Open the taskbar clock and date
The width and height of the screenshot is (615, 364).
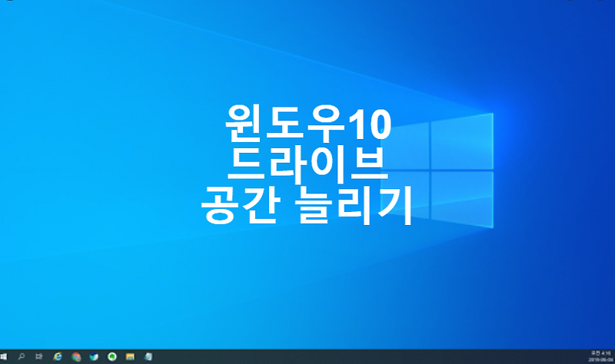[601, 356]
